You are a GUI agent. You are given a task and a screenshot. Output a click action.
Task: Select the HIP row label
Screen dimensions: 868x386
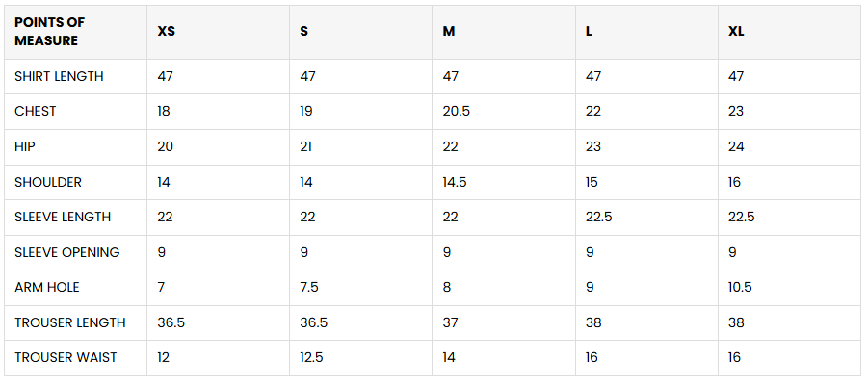pos(25,146)
